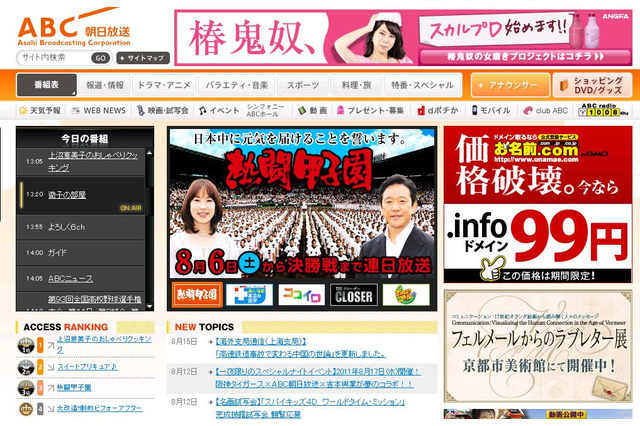Open シンフォニー ABCホール link
This screenshot has height=426, width=640.
pyautogui.click(x=264, y=110)
